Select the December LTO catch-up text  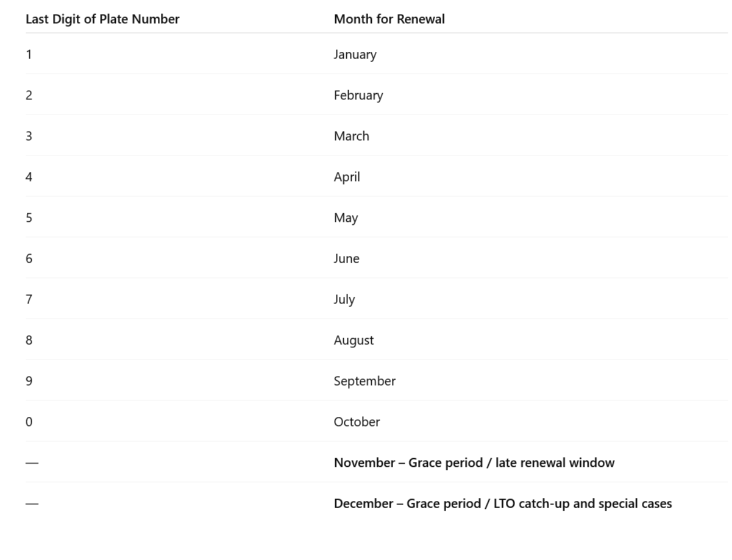(x=502, y=503)
